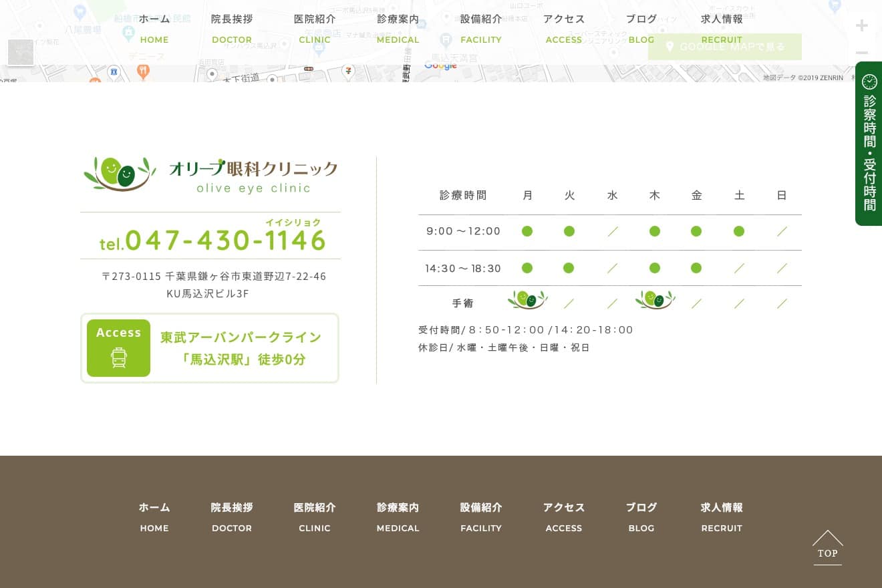Go to 診療案内 MEDICAL in footer
This screenshot has height=588, width=882.
[x=398, y=517]
